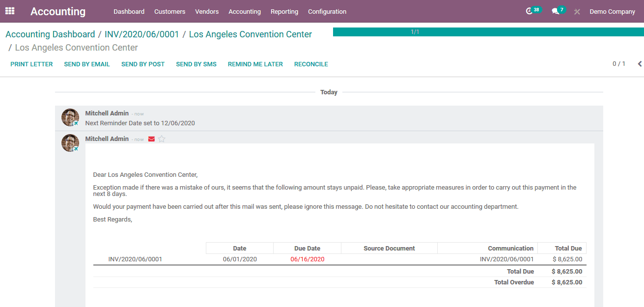Click the 1/1 follow-up progress bar

[x=488, y=32]
